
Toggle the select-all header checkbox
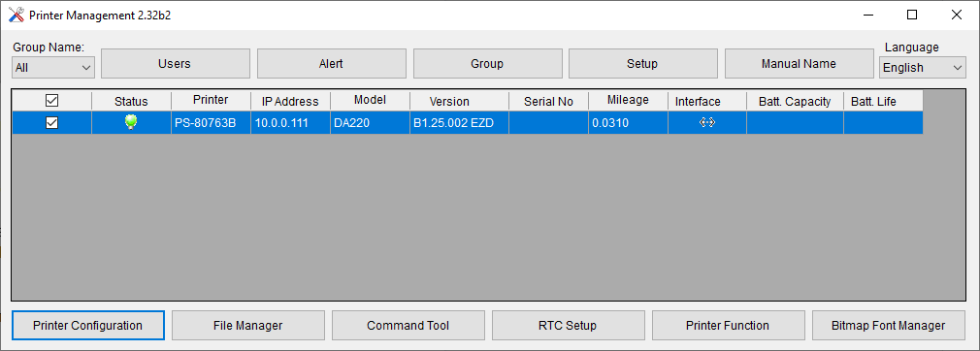(x=51, y=100)
